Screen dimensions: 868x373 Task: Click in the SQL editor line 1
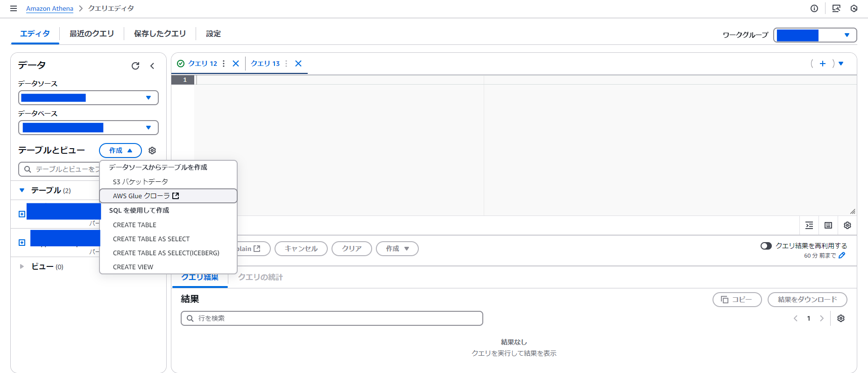click(525, 80)
